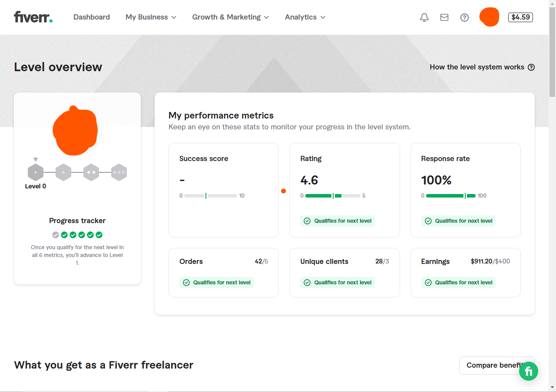Click the two-diamond Level 2 hexagon badge
The image size is (556, 392).
[91, 172]
